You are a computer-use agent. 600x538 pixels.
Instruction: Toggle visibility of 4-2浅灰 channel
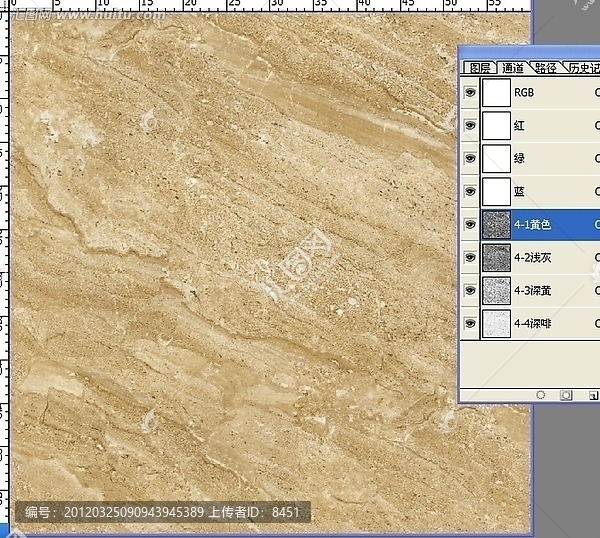click(x=470, y=258)
